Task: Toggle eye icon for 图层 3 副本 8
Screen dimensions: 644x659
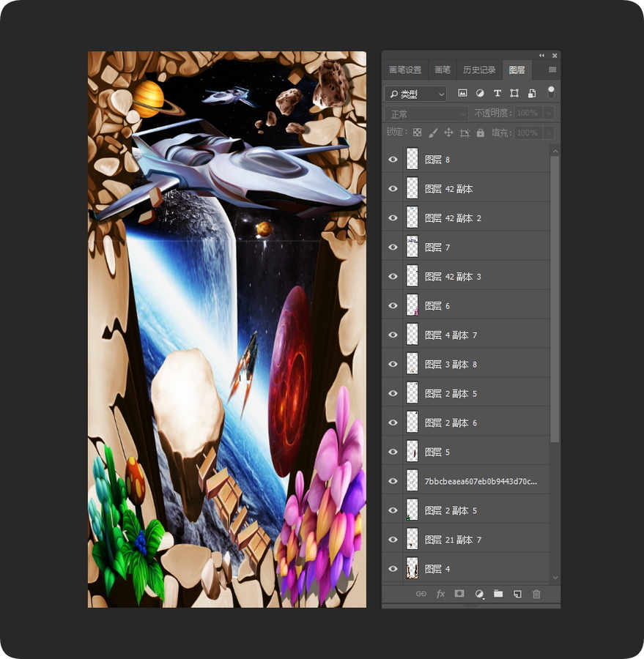Action: [x=393, y=364]
